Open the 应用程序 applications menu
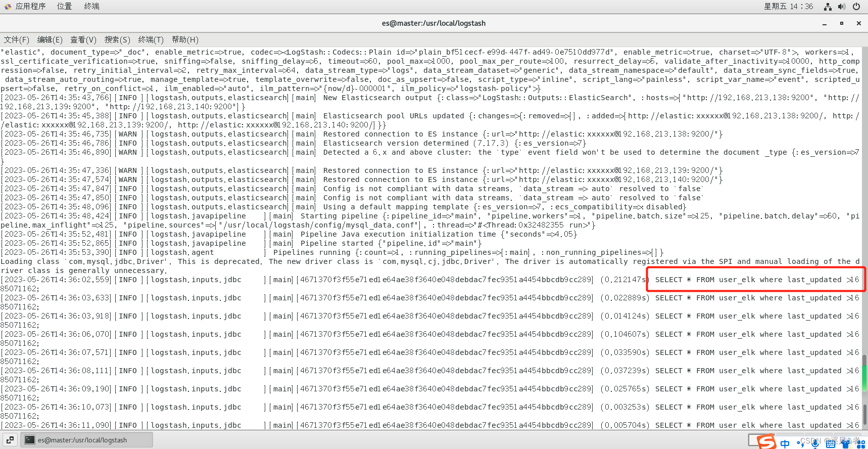Image resolution: width=868 pixels, height=449 pixels. pos(30,7)
